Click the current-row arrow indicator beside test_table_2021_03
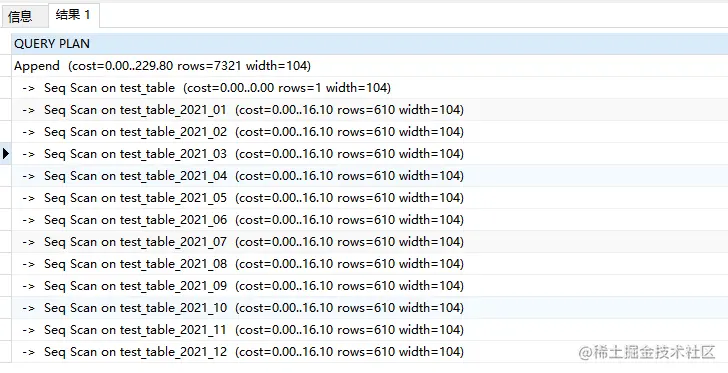 tap(6, 153)
